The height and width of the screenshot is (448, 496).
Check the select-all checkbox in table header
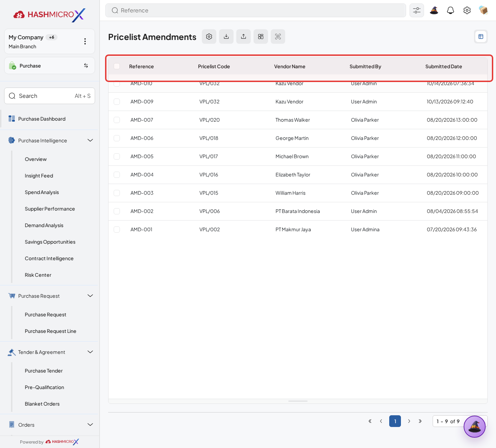pyautogui.click(x=117, y=66)
